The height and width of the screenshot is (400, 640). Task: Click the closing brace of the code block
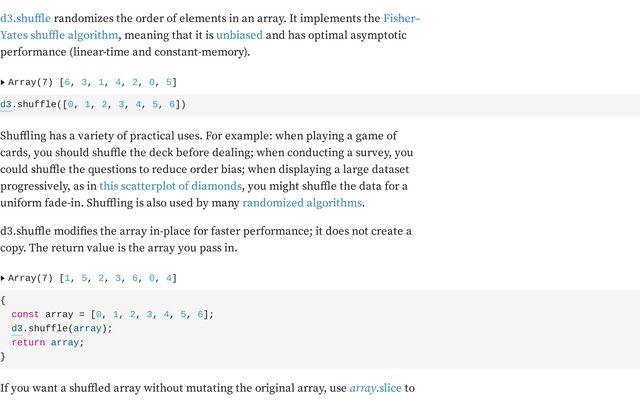pyautogui.click(x=3, y=356)
